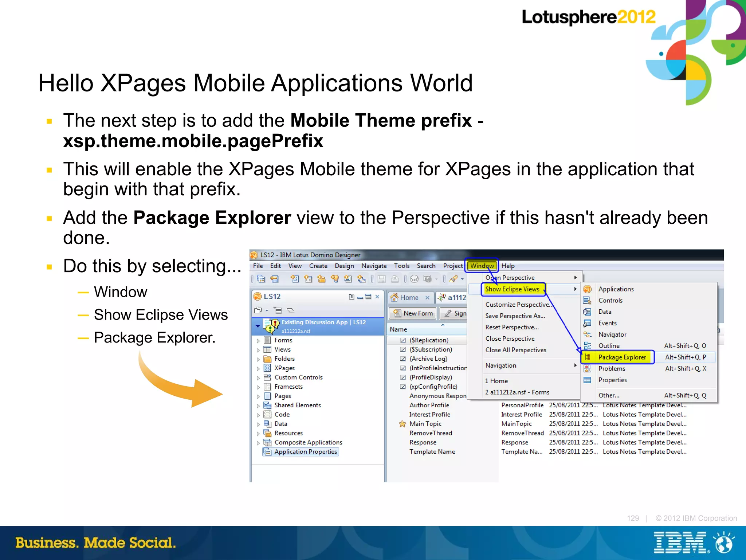Click the New Form button
Screen dimensions: 746x560
coord(413,313)
